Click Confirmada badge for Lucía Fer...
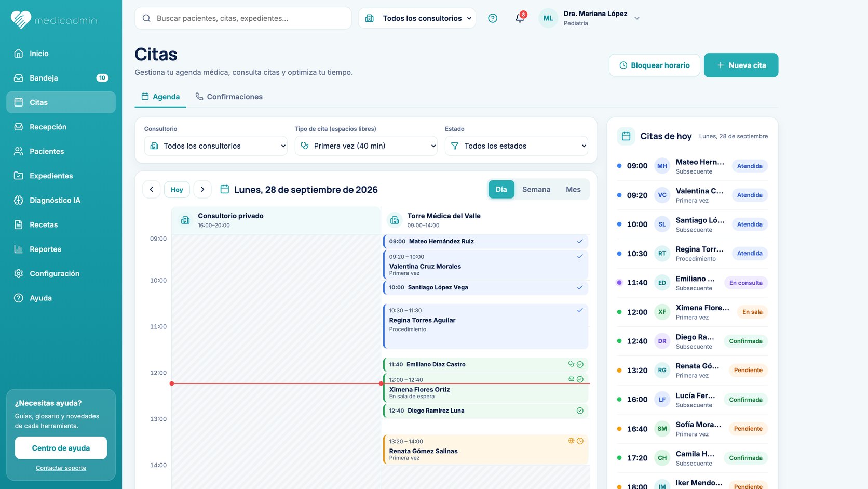Image resolution: width=868 pixels, height=489 pixels. pos(745,400)
